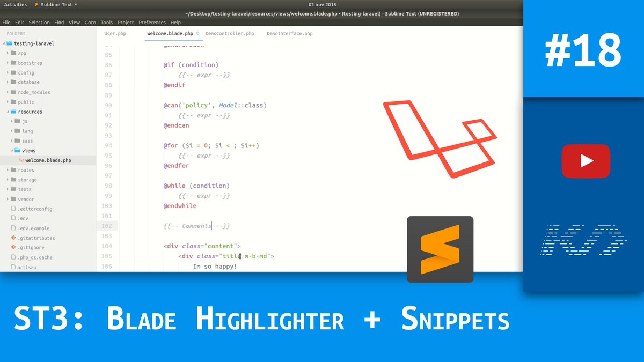Screen dimensions: 644x362
Task: Click the node_modules folder icon
Action: pyautogui.click(x=13, y=92)
